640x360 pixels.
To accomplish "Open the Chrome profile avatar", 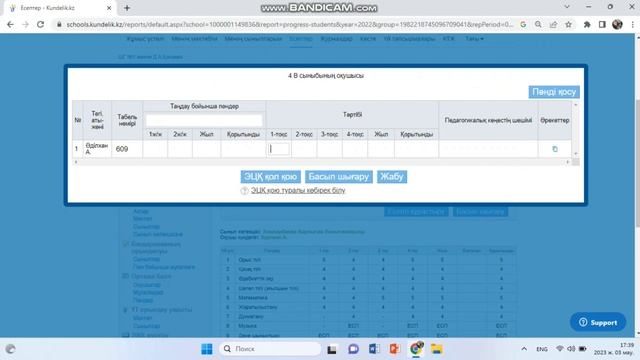I will pyautogui.click(x=617, y=24).
